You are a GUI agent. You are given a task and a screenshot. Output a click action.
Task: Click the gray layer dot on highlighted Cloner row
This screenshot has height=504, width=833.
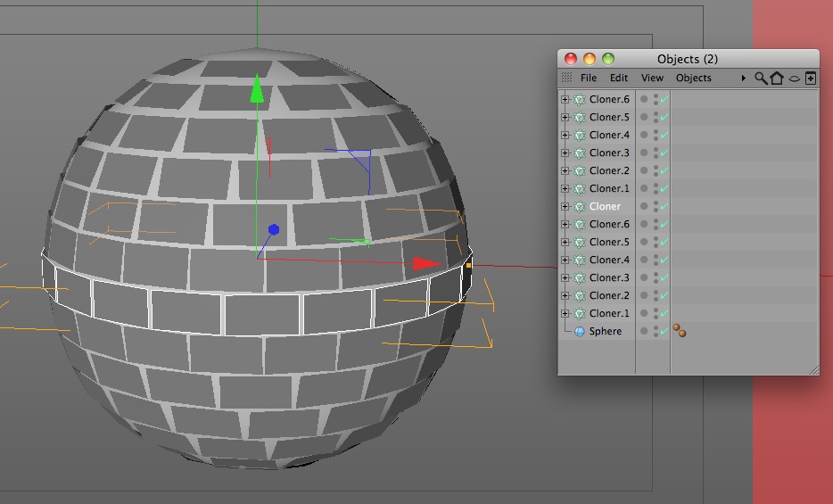click(x=644, y=206)
